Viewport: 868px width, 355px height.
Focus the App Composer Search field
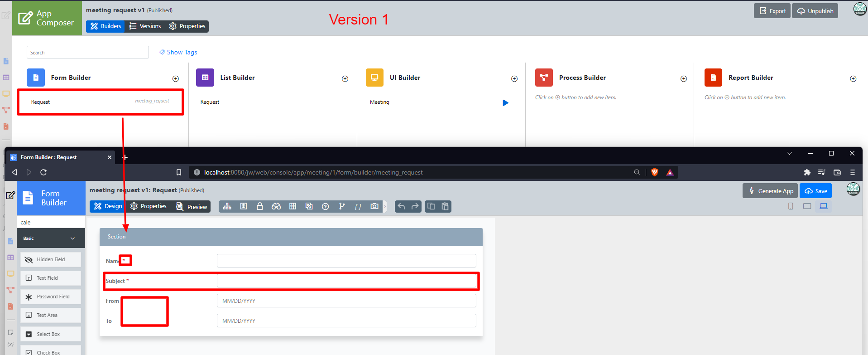88,52
